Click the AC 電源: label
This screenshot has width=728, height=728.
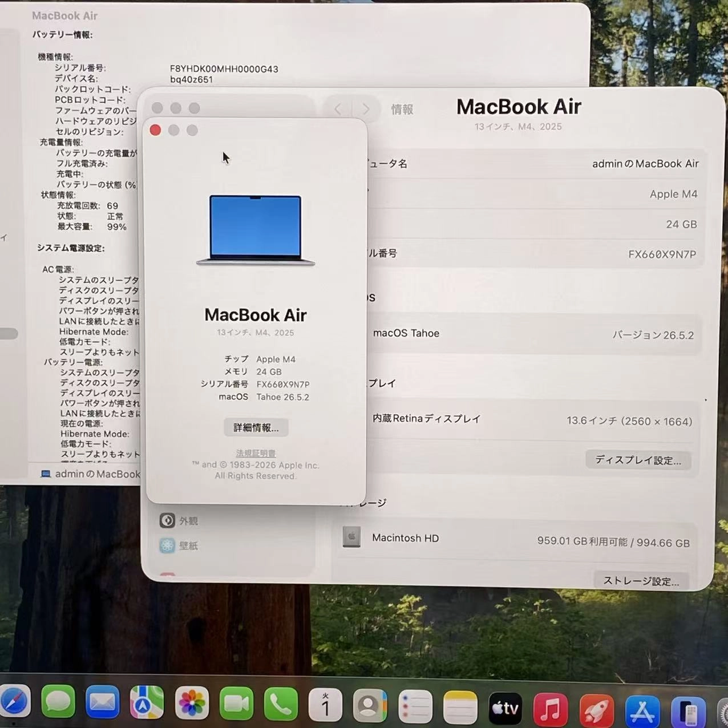(x=58, y=269)
